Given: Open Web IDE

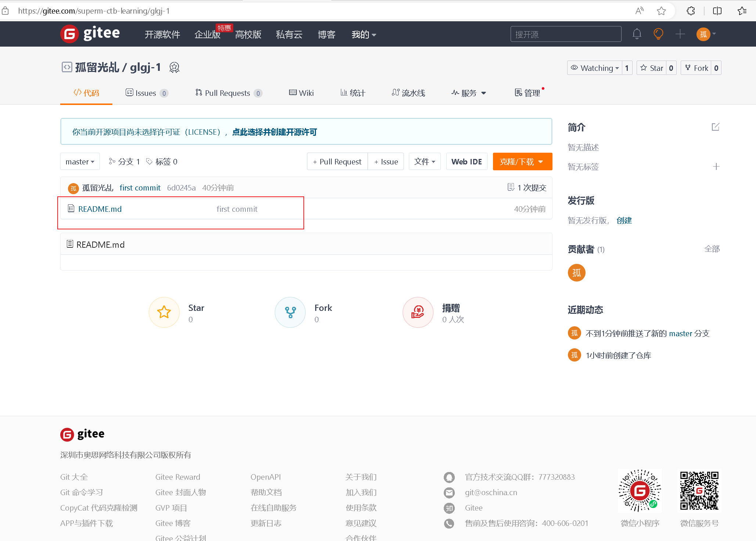Looking at the screenshot, I should pos(467,161).
